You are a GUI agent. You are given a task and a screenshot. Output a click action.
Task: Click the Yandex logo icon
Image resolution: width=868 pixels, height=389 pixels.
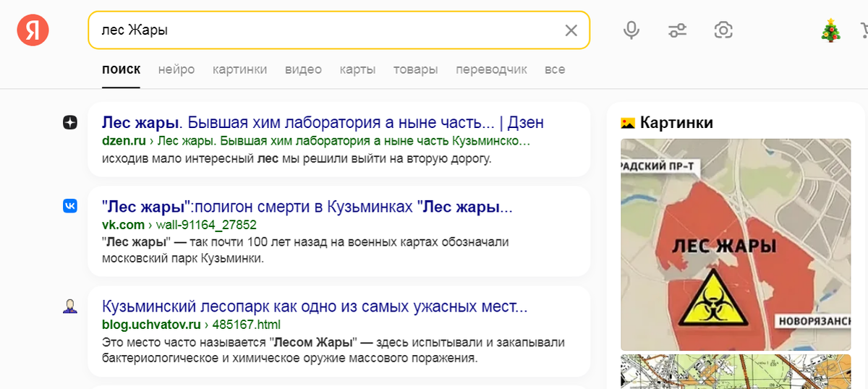[33, 30]
